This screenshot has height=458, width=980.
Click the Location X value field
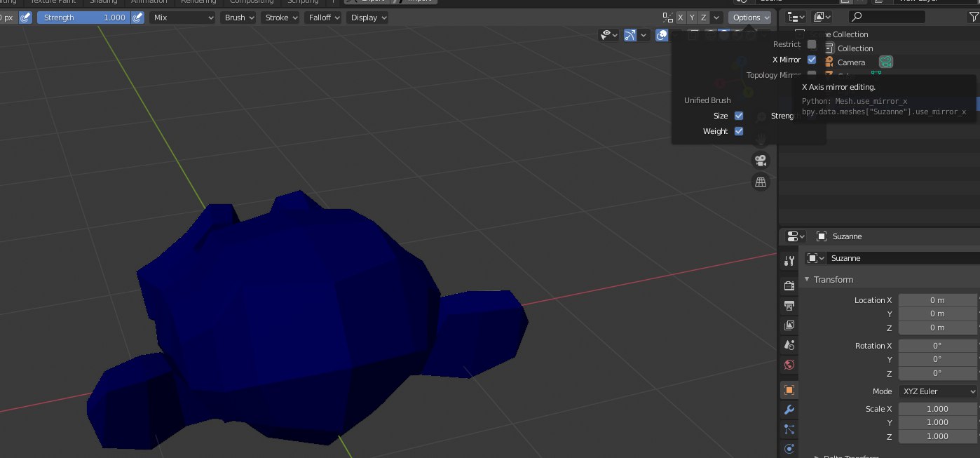point(937,300)
